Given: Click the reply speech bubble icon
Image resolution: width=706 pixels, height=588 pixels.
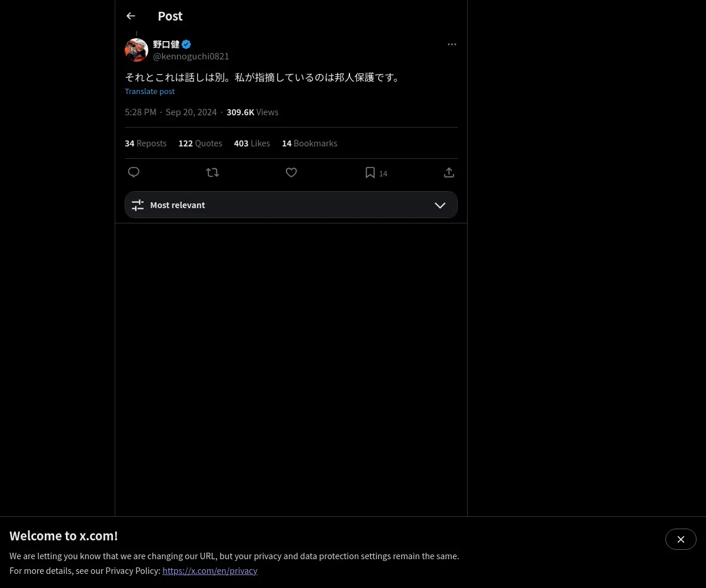Looking at the screenshot, I should pyautogui.click(x=134, y=172).
